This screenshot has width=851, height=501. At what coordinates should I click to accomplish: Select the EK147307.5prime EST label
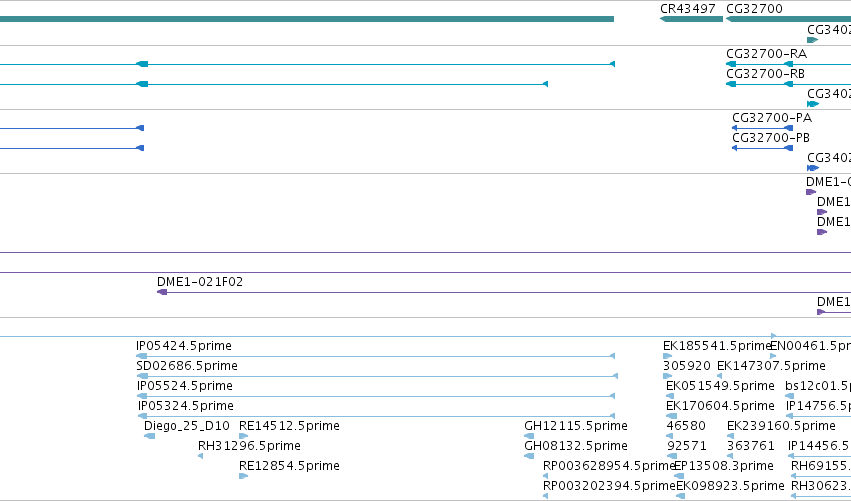[771, 366]
